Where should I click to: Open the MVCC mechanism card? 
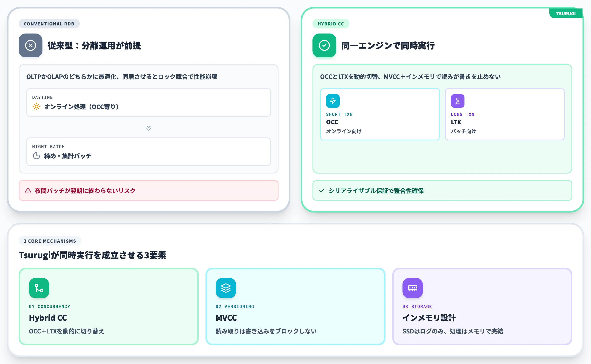pos(295,307)
